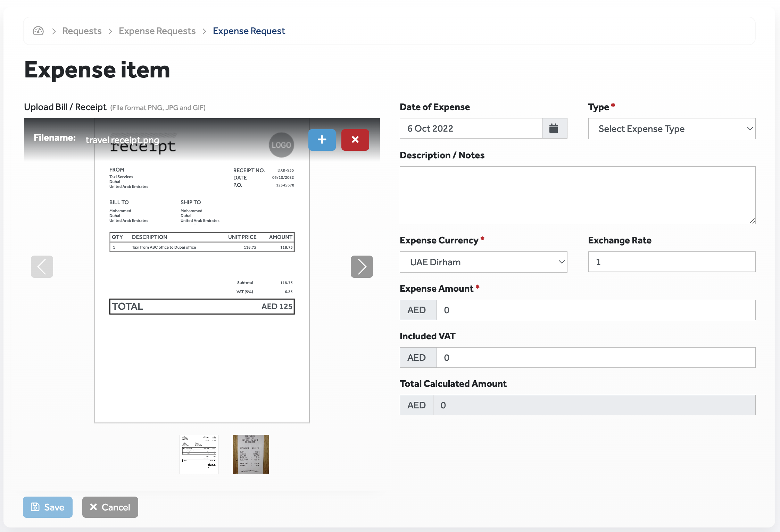Screen dimensions: 780x532
Task: Navigate to Expense Requests breadcrumb link
Action: 157,31
